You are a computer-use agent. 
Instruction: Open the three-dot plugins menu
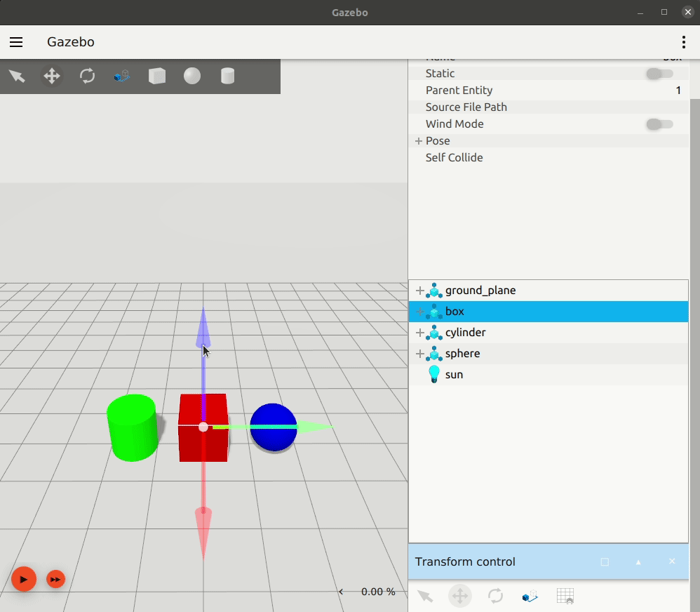click(x=683, y=42)
